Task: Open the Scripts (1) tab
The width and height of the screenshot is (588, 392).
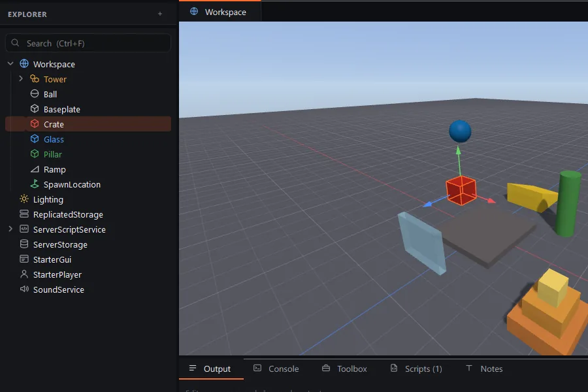Action: tap(416, 368)
